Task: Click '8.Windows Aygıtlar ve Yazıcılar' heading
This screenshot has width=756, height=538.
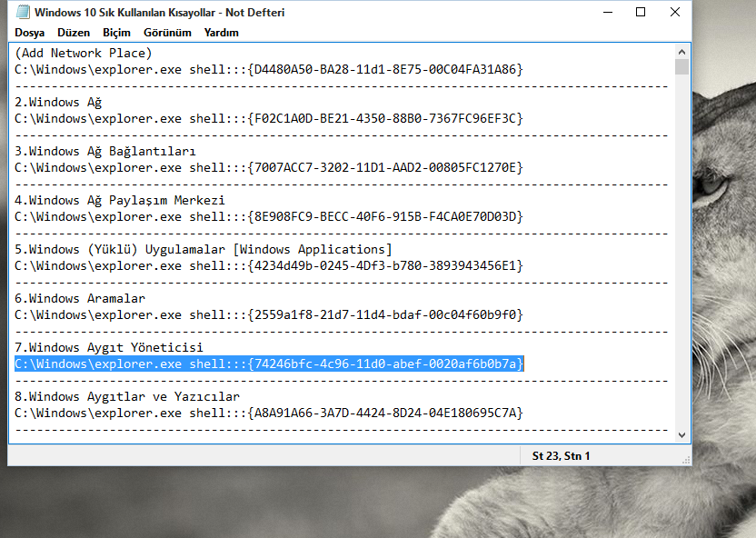Action: (x=127, y=397)
